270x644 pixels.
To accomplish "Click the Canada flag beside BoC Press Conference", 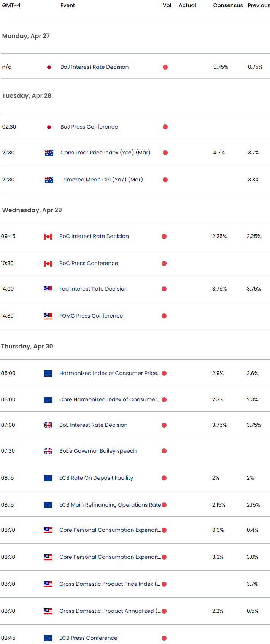I will 48,264.
